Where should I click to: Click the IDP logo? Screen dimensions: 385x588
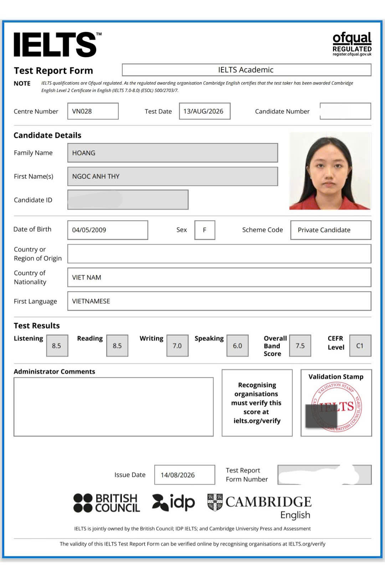coord(173,502)
